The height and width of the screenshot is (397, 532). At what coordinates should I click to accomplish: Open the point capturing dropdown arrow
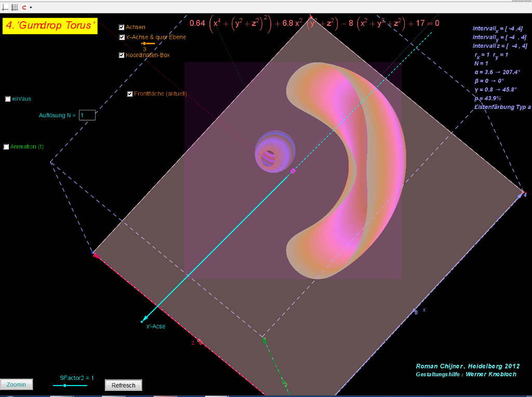[31, 7]
